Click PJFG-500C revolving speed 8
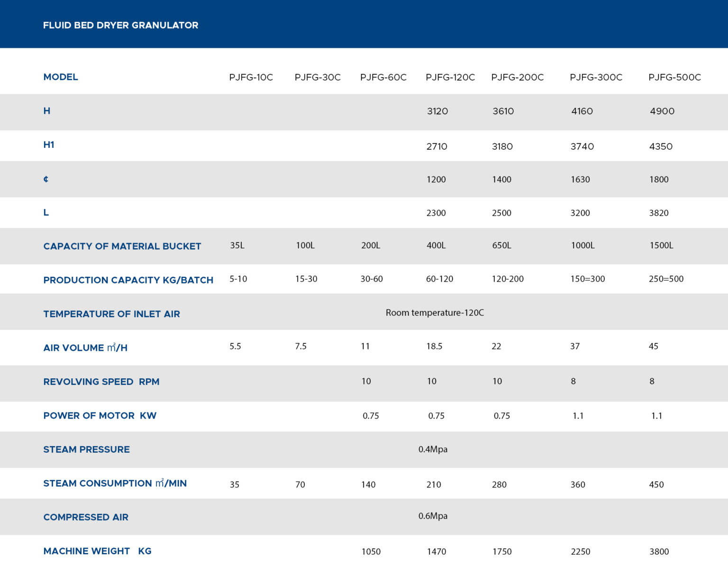 pos(652,381)
